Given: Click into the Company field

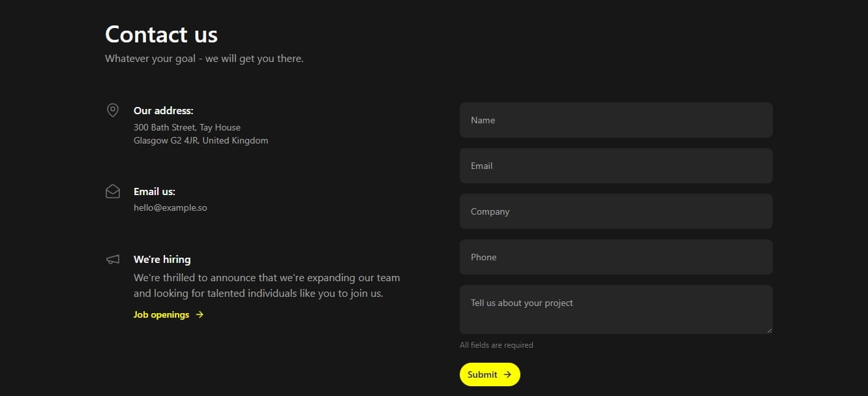Looking at the screenshot, I should [616, 211].
